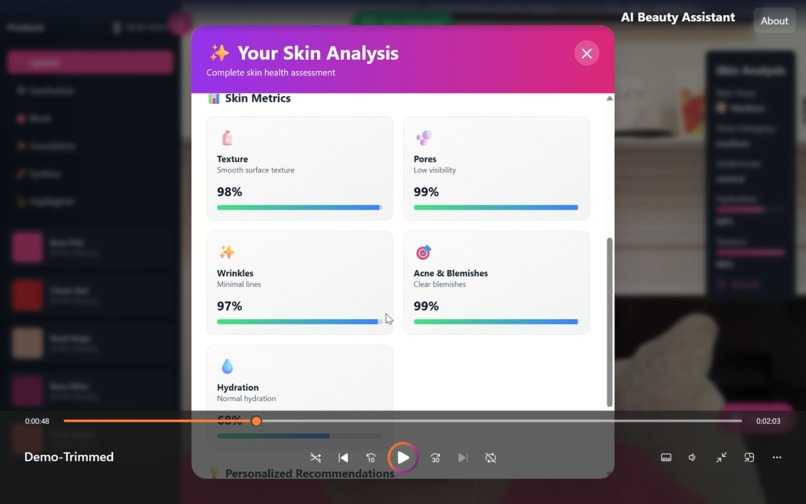The width and height of the screenshot is (806, 504).
Task: Click the Acne & Blemishes progress bar
Action: [496, 322]
